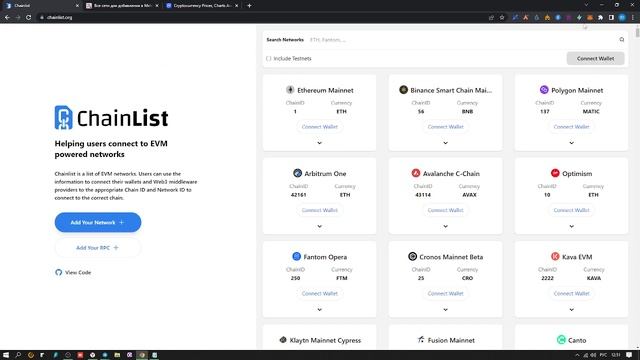This screenshot has width=640, height=360.
Task: Open the Windows Start menu
Action: (6, 355)
